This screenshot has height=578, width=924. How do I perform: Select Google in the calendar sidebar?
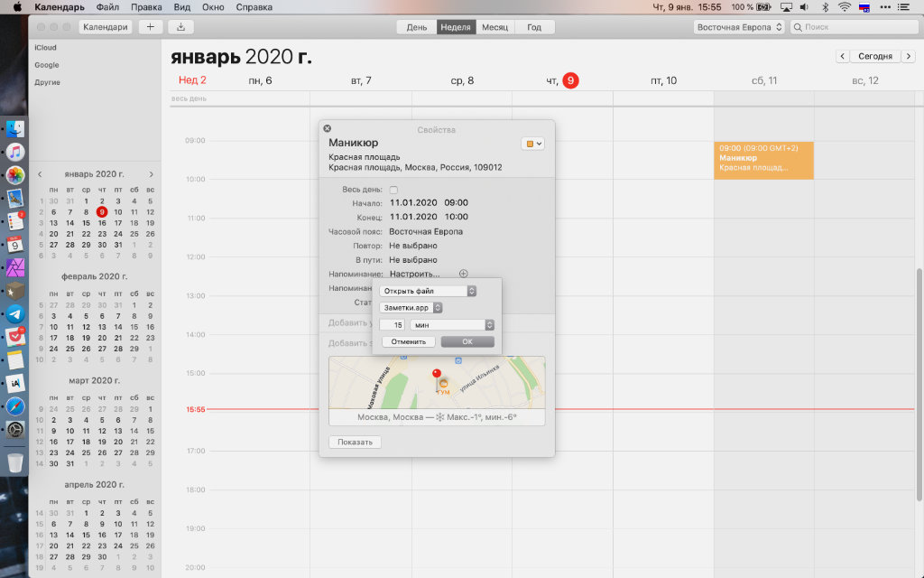[x=47, y=65]
